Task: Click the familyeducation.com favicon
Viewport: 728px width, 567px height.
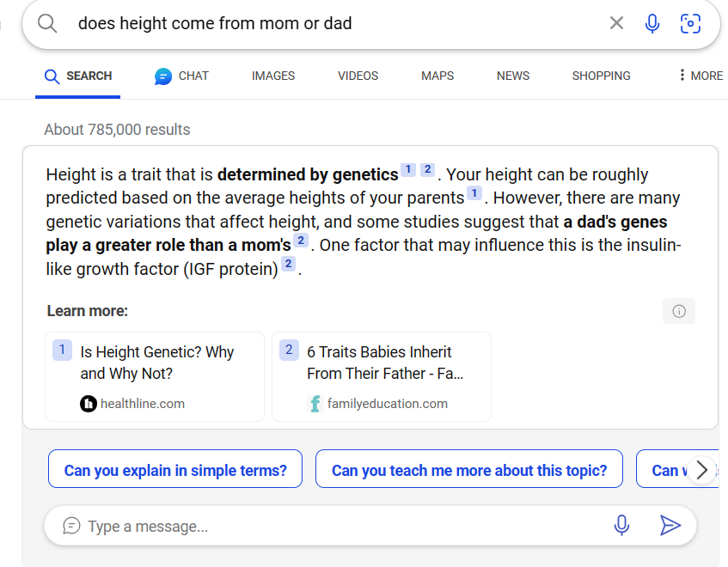Action: click(315, 404)
